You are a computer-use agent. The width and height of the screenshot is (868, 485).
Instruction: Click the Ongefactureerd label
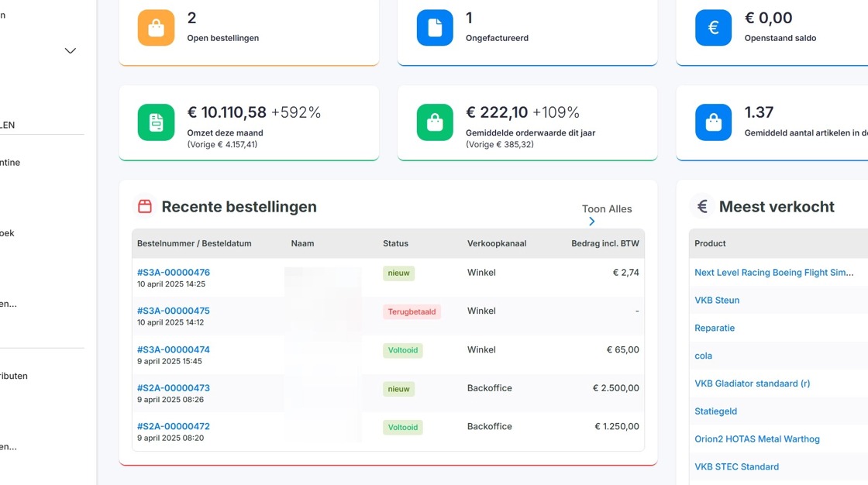(x=497, y=38)
